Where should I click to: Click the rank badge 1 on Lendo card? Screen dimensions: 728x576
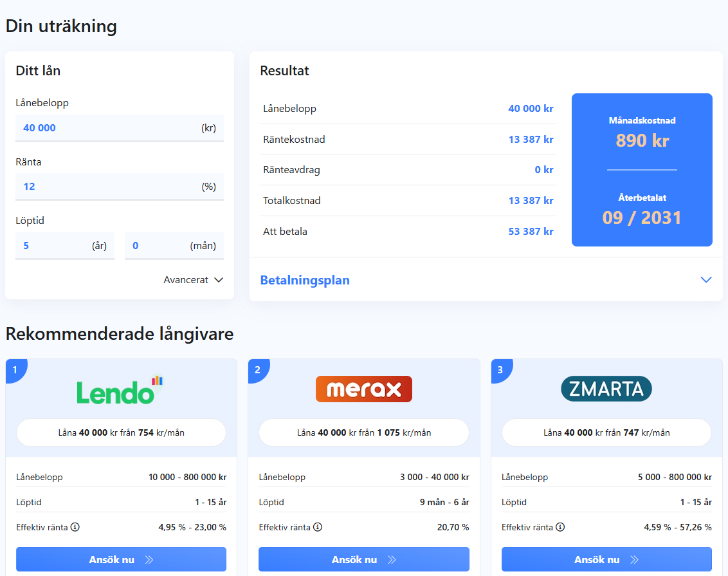[15, 370]
